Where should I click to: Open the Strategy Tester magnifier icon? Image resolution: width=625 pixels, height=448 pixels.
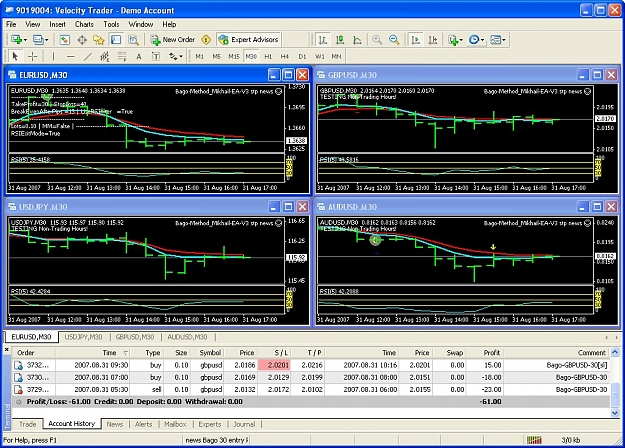coord(133,39)
